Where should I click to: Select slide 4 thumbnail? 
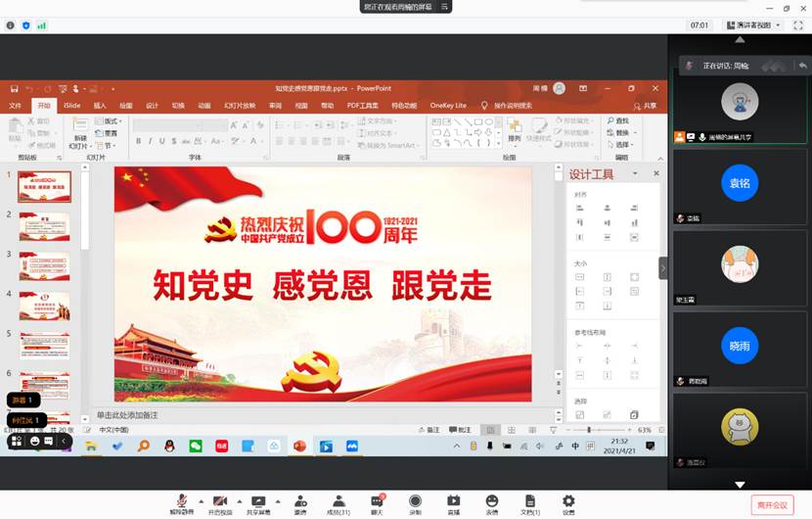(x=45, y=306)
